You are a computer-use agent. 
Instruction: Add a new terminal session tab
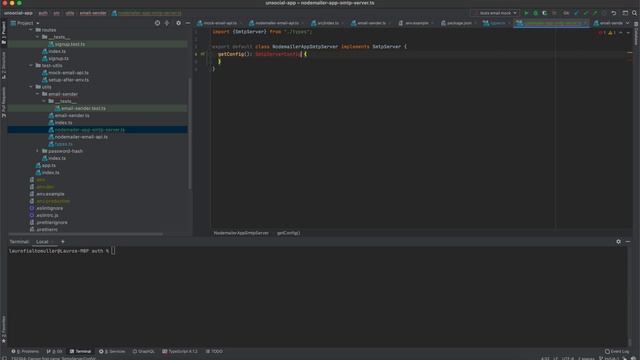[62, 242]
